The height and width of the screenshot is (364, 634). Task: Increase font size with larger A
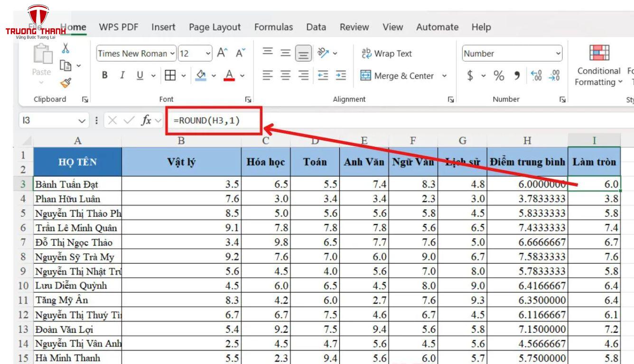click(223, 53)
